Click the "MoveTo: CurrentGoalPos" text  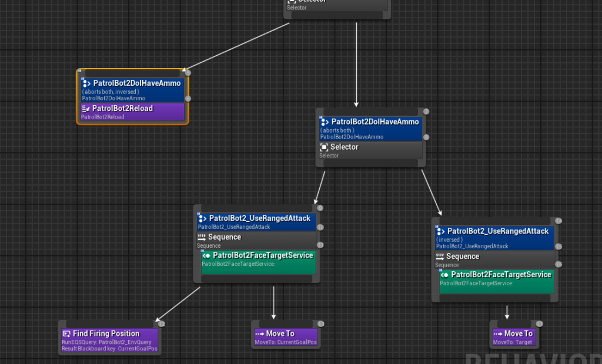(286, 342)
